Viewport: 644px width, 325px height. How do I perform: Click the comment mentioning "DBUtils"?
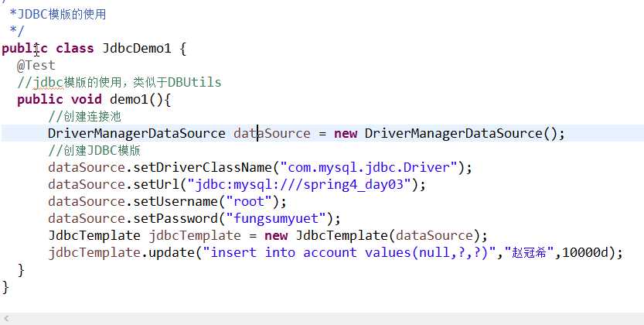coord(119,83)
